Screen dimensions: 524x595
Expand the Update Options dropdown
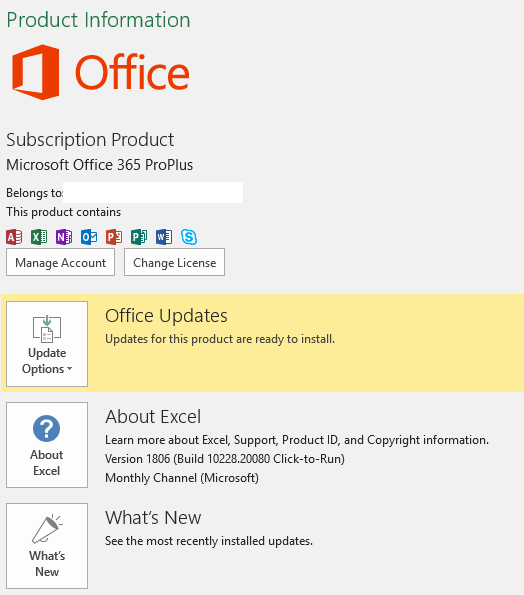[47, 344]
